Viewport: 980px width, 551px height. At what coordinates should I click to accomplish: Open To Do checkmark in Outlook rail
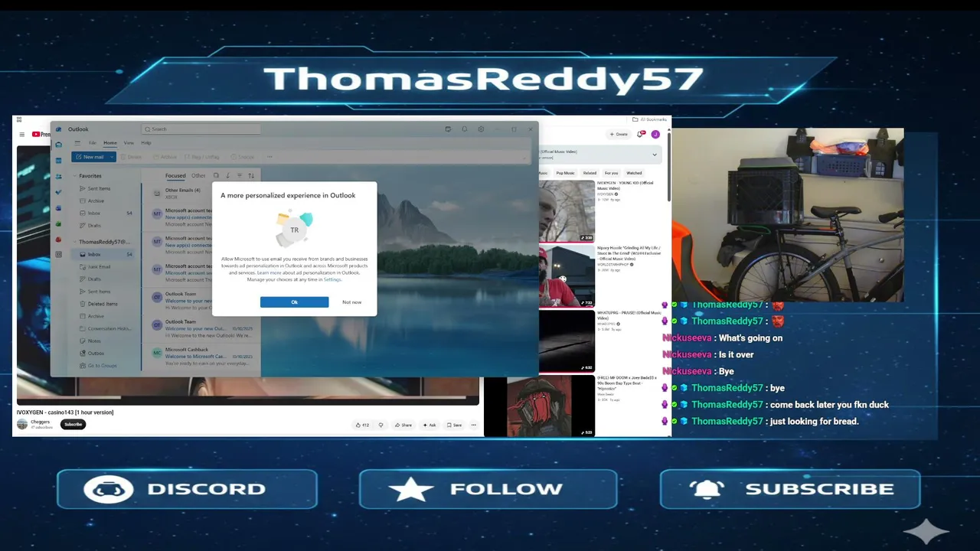58,192
